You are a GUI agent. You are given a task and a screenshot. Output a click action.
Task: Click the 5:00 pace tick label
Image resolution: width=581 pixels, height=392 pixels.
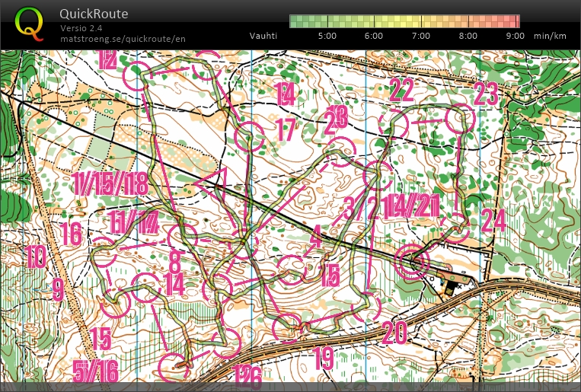click(x=327, y=36)
